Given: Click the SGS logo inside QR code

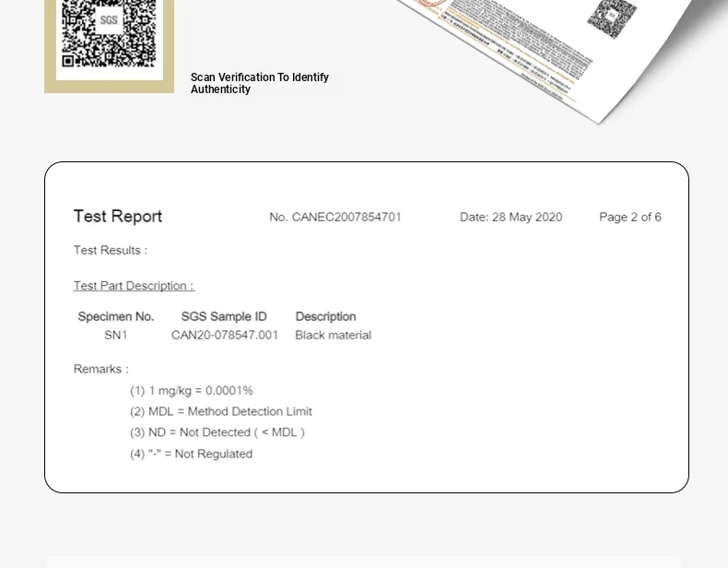Looking at the screenshot, I should pos(109,19).
